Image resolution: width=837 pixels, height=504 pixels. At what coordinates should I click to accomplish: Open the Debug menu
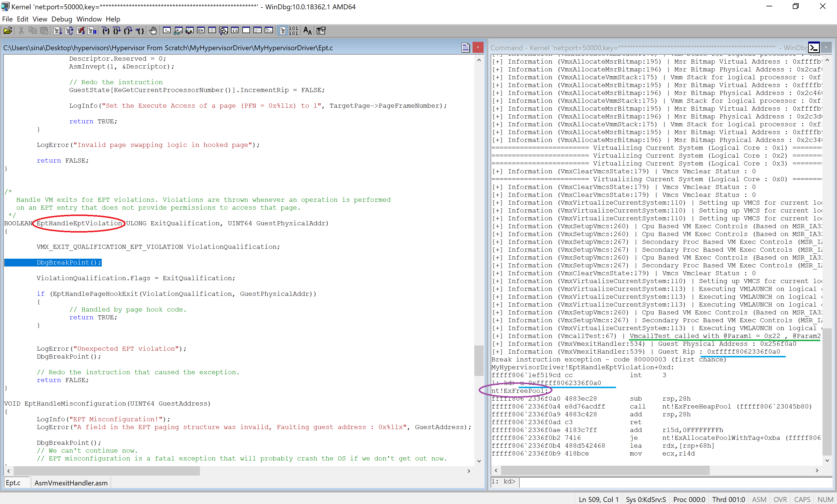62,19
